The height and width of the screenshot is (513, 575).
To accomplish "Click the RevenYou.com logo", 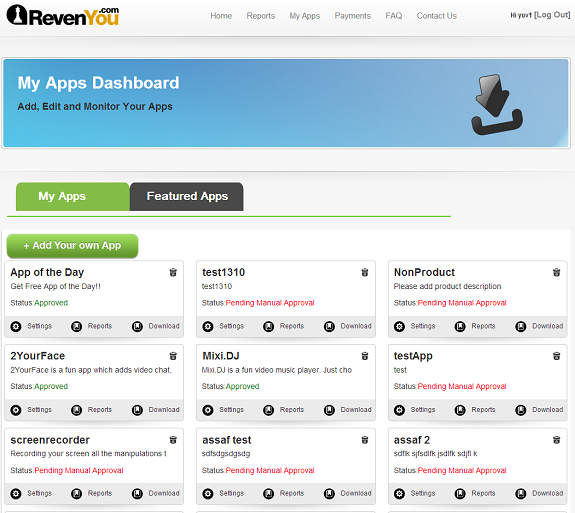I will [x=63, y=15].
